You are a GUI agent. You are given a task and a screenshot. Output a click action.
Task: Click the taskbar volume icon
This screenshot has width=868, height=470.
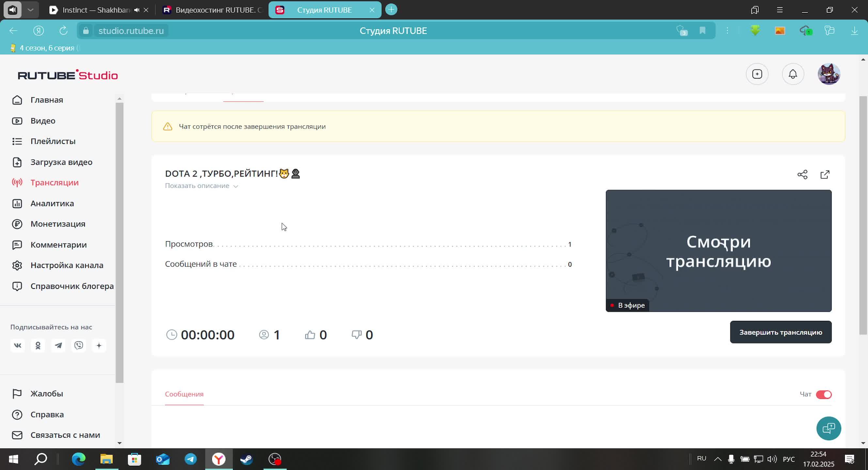click(x=772, y=460)
